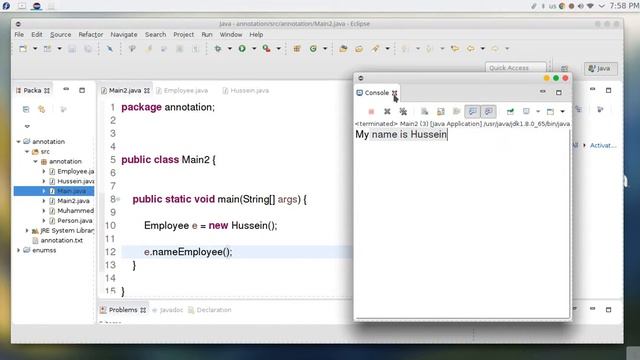Toggle Scroll Lock in Console toolbar
This screenshot has height=360, width=640.
coord(440,111)
